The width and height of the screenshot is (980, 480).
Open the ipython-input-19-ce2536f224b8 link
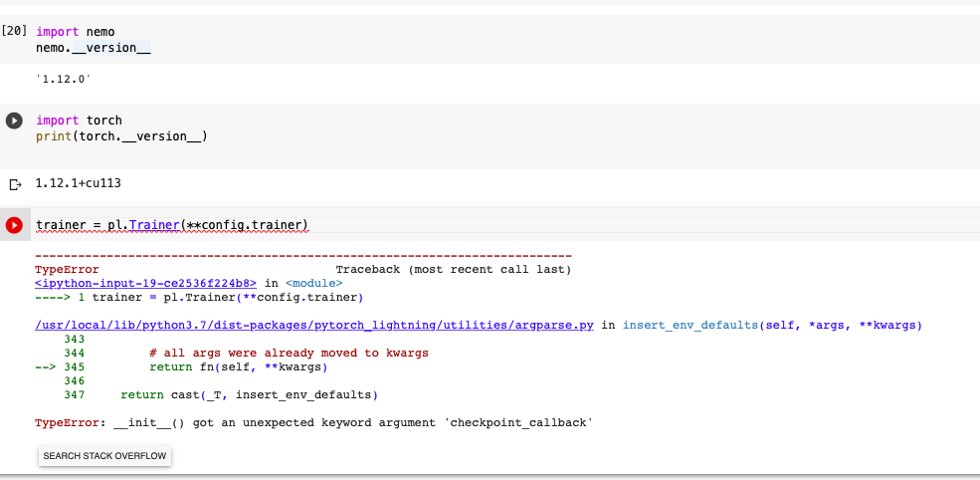click(145, 284)
